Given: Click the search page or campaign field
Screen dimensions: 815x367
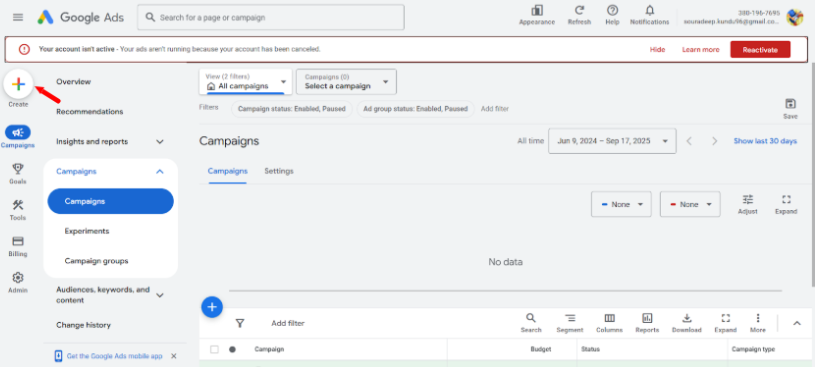Looking at the screenshot, I should pyautogui.click(x=271, y=17).
